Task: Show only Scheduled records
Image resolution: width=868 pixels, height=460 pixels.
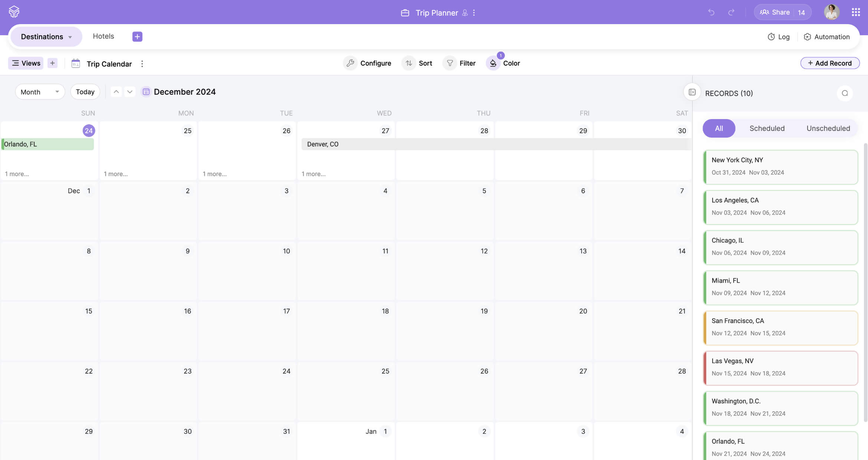Action: [767, 128]
